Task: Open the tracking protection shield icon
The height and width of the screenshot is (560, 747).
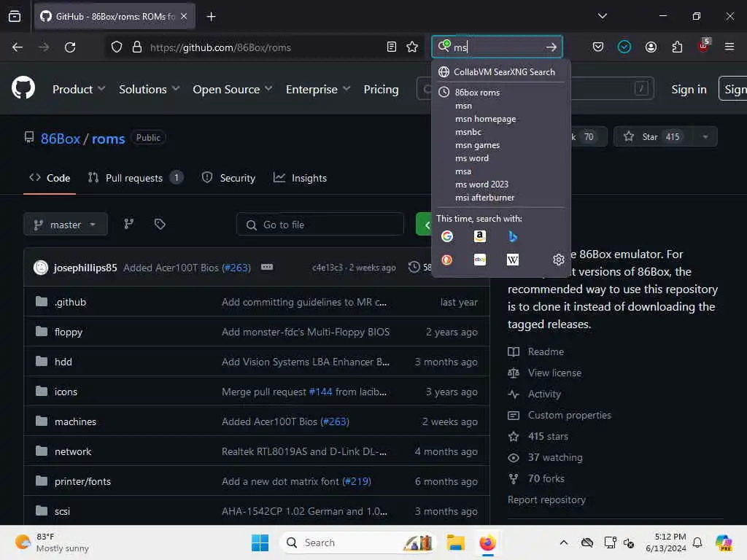Action: 117,47
